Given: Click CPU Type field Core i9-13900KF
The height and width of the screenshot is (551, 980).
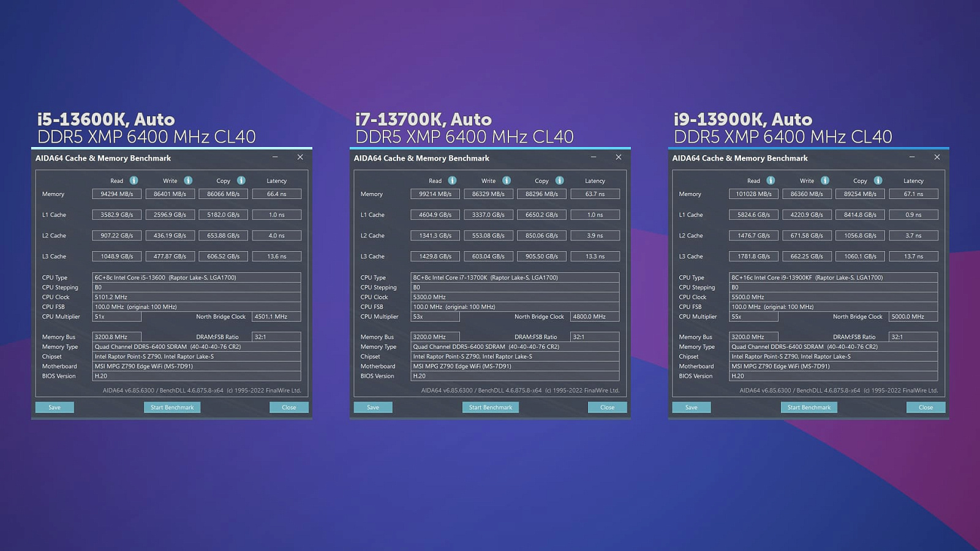Looking at the screenshot, I should coord(834,277).
